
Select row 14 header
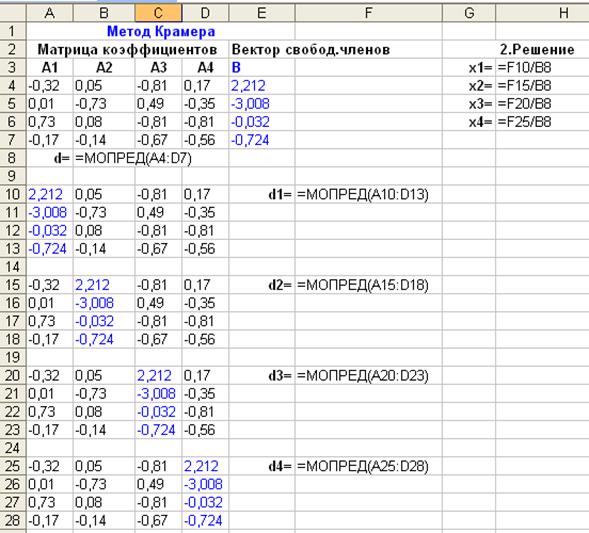(13, 267)
